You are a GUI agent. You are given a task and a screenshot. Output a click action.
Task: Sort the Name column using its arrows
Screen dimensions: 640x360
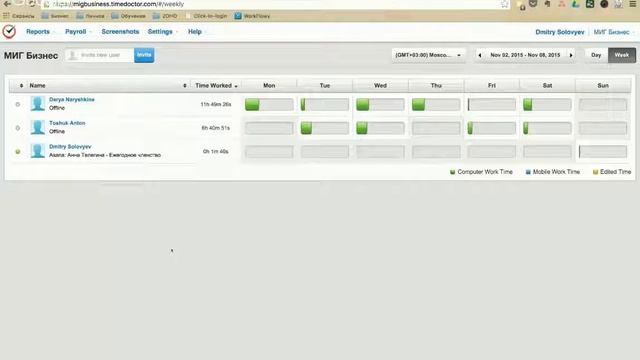[184, 86]
